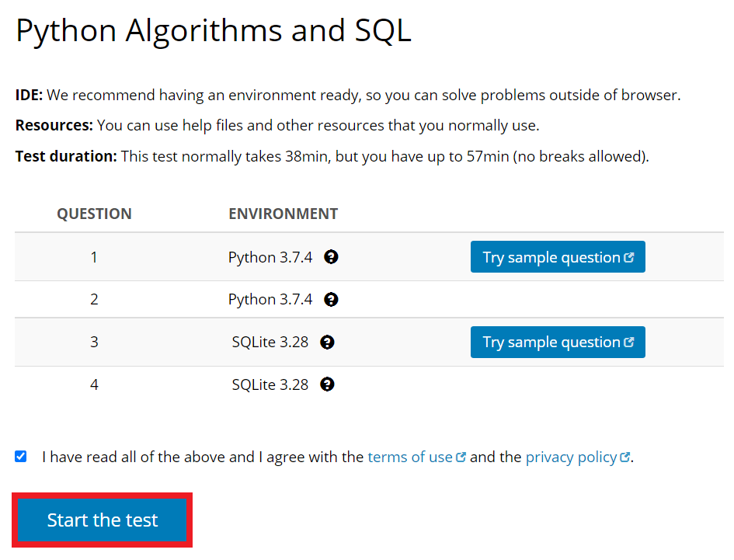Click SQLite 3.28 text in row 4

pyautogui.click(x=270, y=384)
